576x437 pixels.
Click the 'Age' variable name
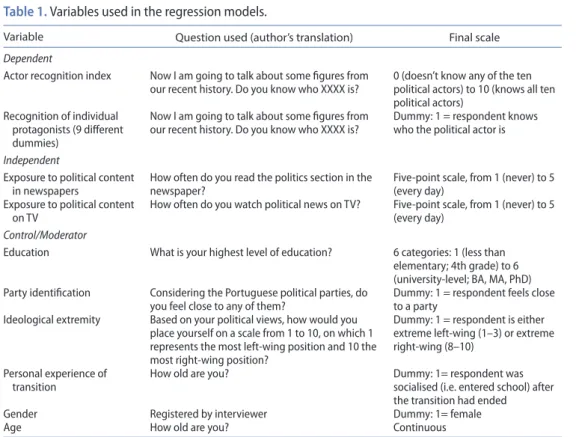(x=12, y=427)
